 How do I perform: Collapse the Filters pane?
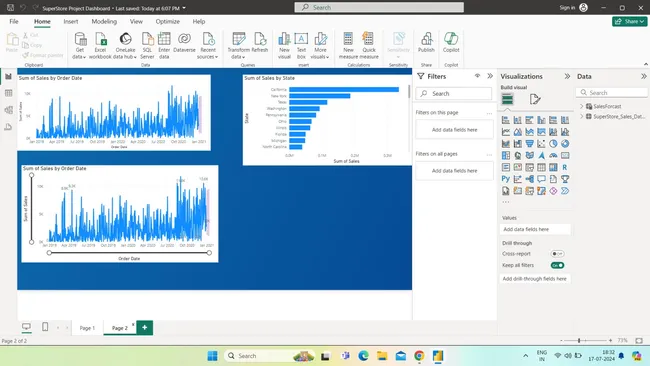coord(490,76)
